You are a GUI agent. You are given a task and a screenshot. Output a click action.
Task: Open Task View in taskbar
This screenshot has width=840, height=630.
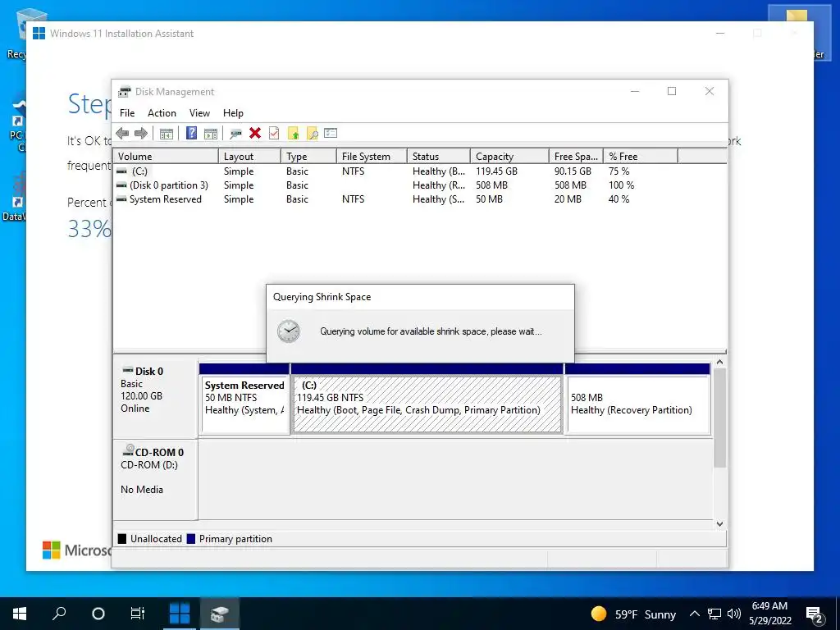tap(137, 614)
